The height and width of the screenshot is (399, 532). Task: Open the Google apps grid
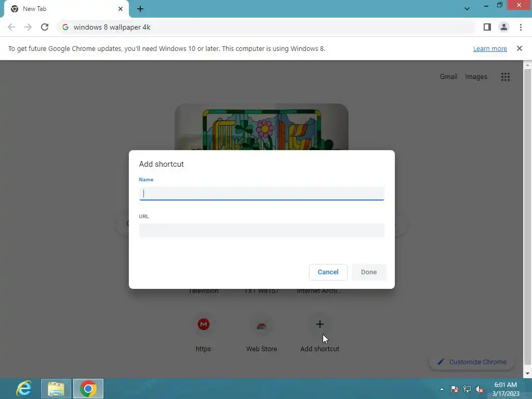point(506,77)
